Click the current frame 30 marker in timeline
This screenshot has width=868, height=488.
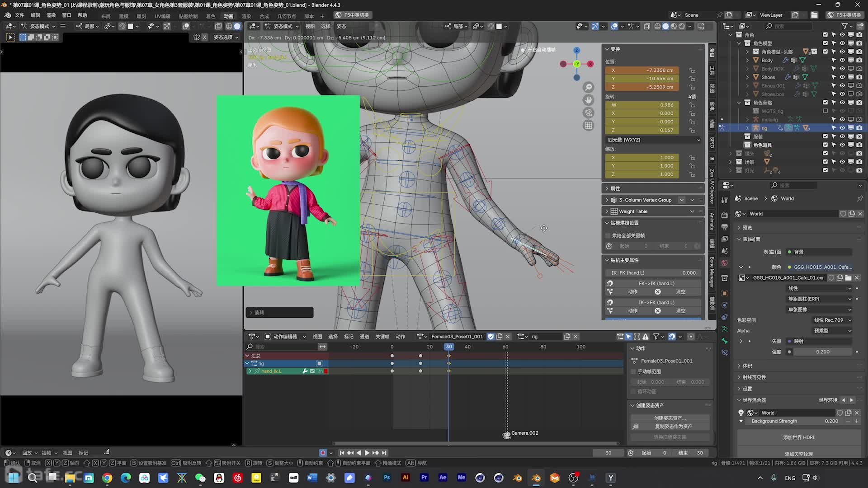click(448, 347)
